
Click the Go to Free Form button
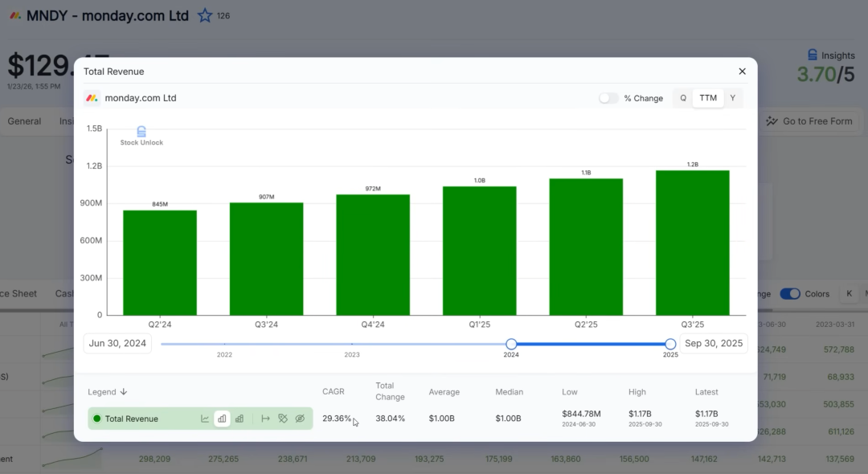coord(809,121)
